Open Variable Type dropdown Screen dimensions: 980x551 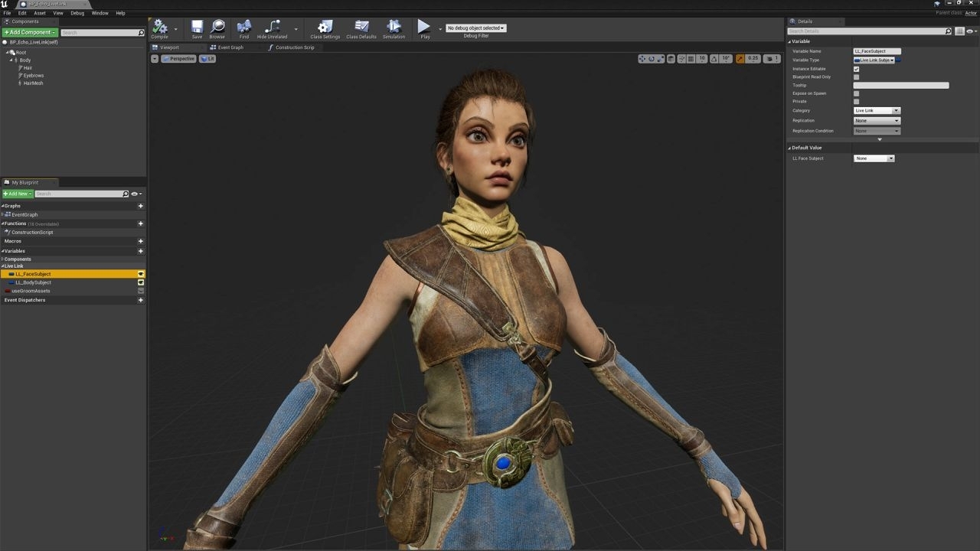874,60
